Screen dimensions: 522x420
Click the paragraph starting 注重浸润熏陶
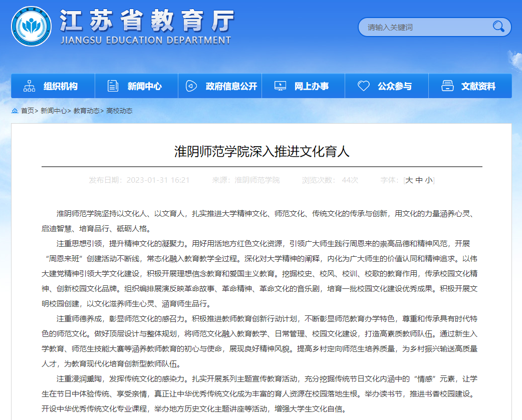[x=259, y=394]
